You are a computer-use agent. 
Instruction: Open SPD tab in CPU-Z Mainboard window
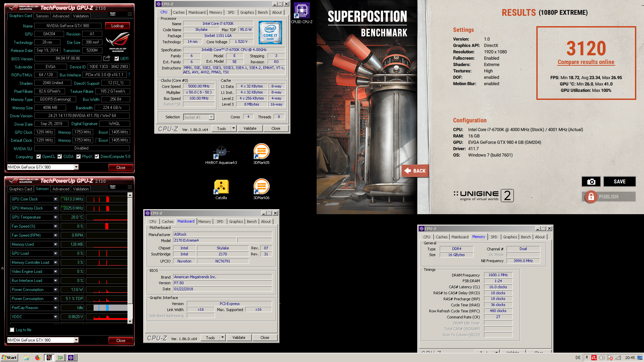click(220, 222)
